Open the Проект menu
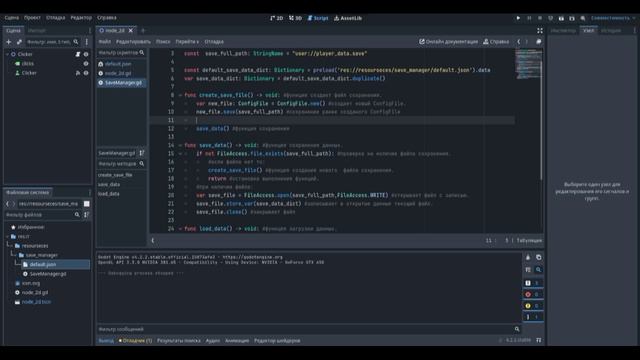 click(x=32, y=18)
